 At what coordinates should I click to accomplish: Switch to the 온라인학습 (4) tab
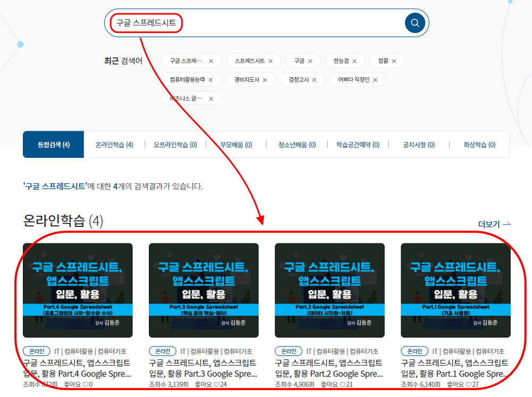click(x=114, y=145)
